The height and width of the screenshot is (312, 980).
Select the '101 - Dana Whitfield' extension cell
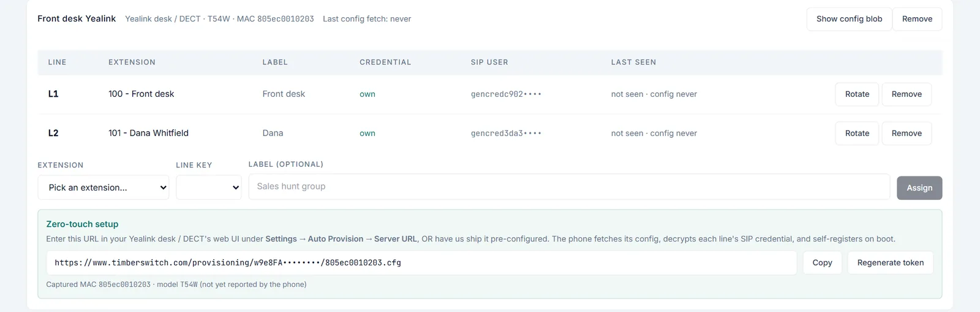click(148, 133)
